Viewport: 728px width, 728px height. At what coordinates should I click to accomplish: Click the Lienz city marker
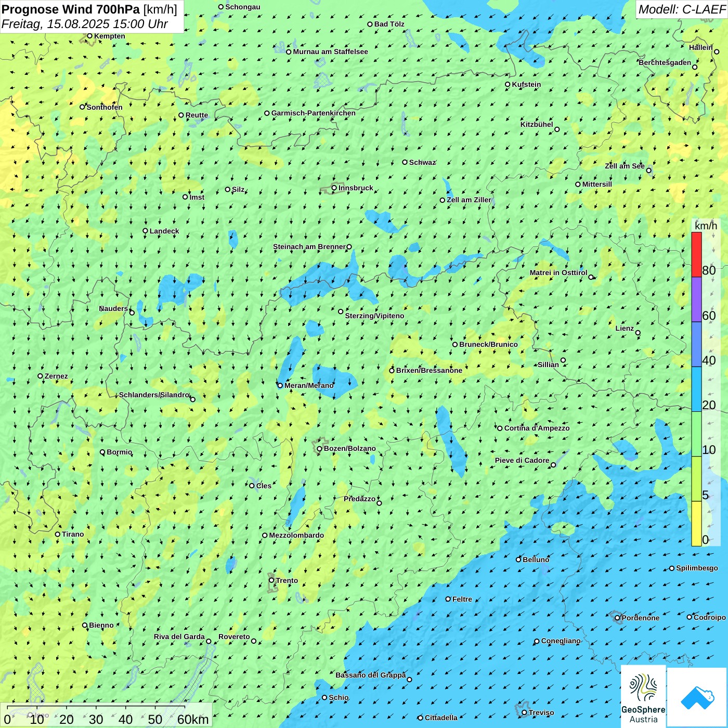(x=638, y=333)
